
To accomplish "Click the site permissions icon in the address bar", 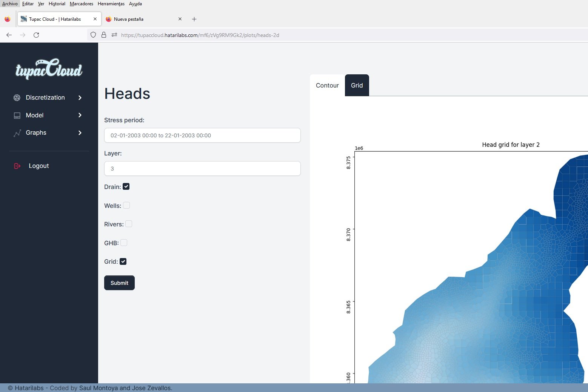I will coord(114,35).
